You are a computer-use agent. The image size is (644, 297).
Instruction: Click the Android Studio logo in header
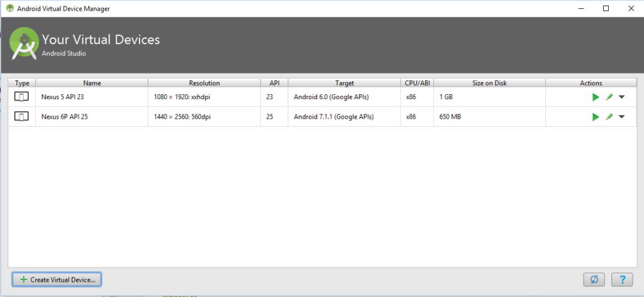tap(25, 43)
